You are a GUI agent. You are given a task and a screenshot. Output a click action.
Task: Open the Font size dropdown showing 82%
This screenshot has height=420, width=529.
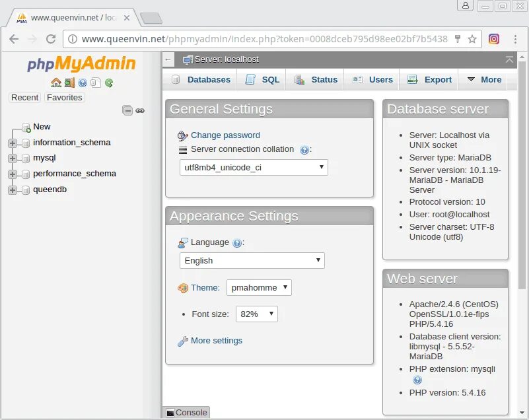pyautogui.click(x=256, y=314)
